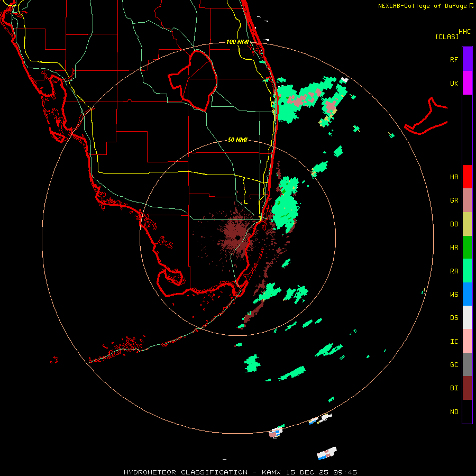Click the "[CLAS]" units label

pos(447,36)
